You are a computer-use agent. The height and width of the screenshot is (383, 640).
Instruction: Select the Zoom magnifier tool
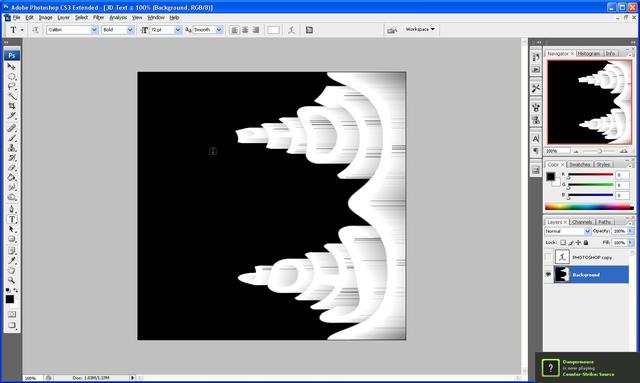coord(12,280)
